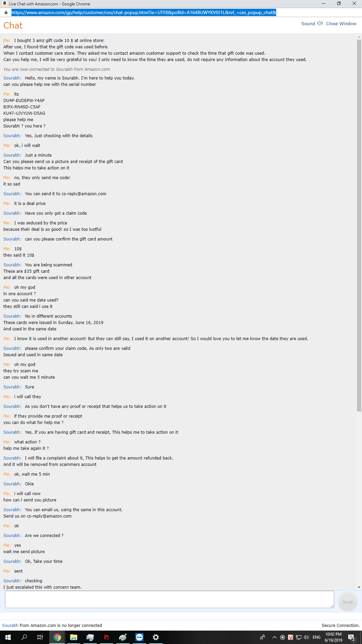Screen dimensions: 362x644
Task: Switch to Google Chrome in taskbar
Action: [57, 637]
